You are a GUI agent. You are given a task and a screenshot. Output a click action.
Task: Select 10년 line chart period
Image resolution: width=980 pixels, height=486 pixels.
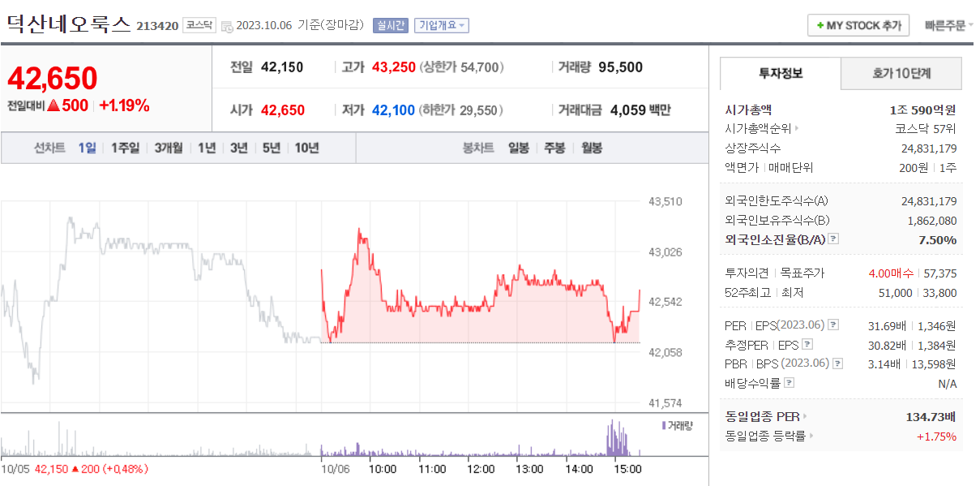tap(306, 148)
